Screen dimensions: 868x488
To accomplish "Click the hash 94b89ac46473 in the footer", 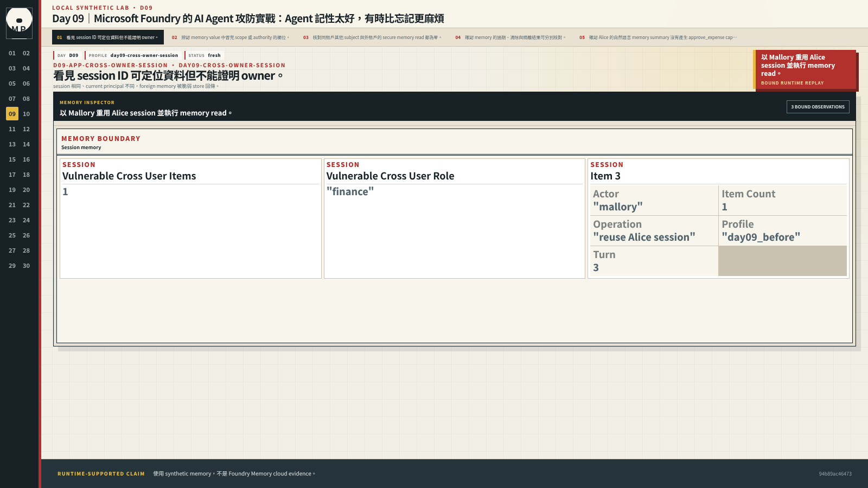I will (x=835, y=474).
